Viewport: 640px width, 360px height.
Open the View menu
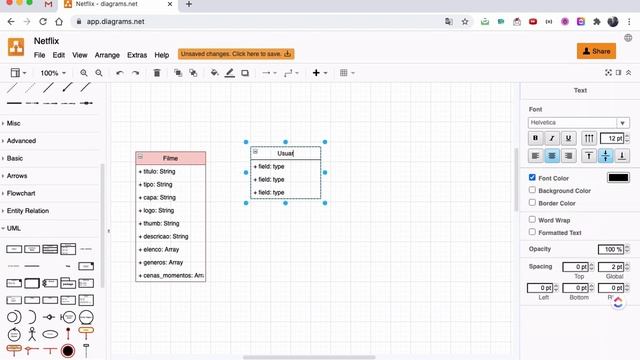(80, 55)
